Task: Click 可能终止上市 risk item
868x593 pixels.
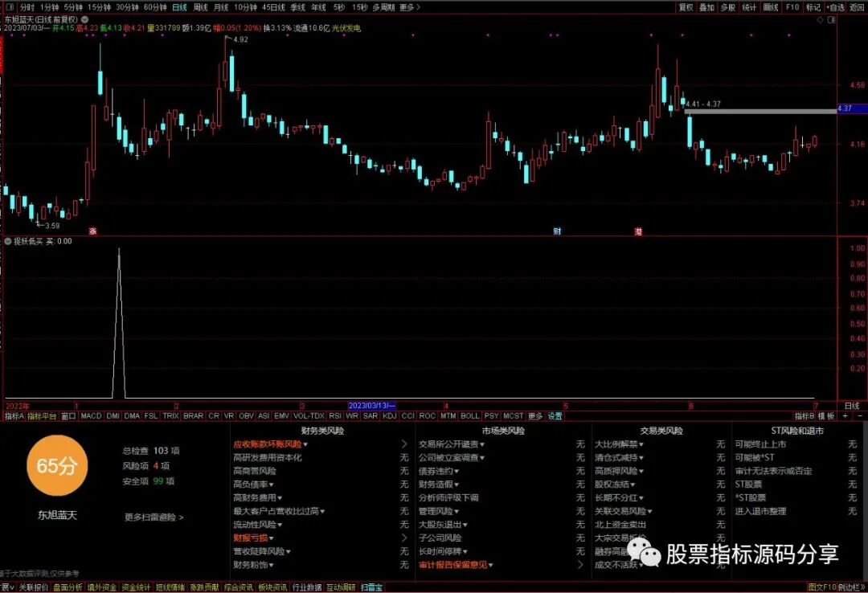Action: tap(760, 444)
